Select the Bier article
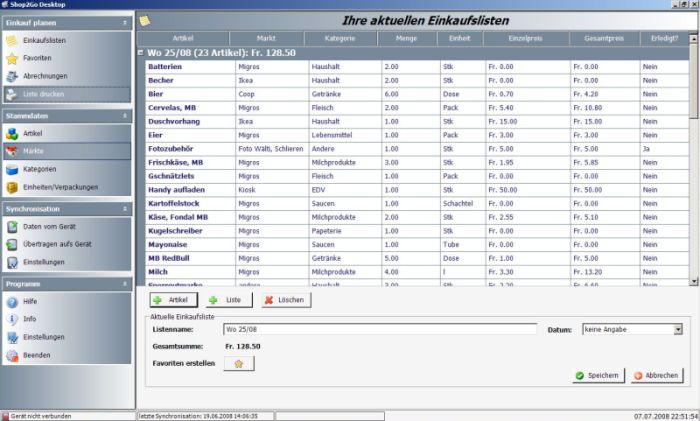700x421 pixels. point(155,94)
